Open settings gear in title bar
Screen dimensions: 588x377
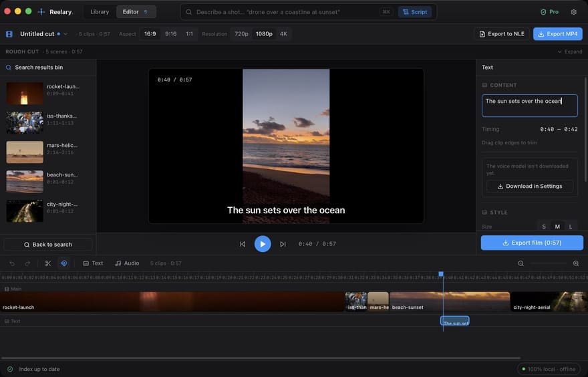click(x=573, y=12)
